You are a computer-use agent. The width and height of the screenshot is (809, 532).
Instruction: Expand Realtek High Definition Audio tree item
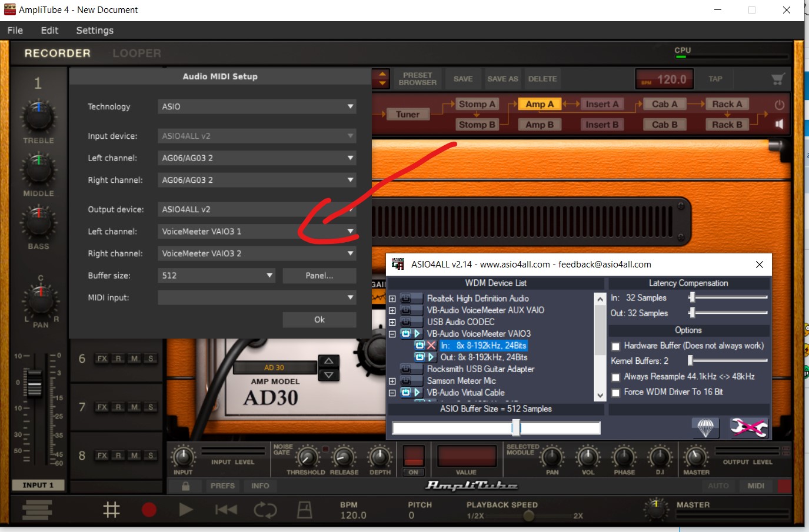[392, 299]
